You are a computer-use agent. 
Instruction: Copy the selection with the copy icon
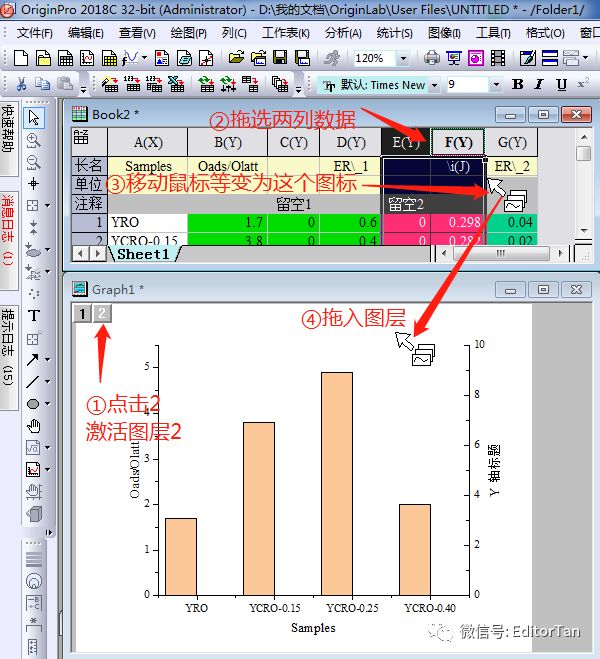coord(42,84)
